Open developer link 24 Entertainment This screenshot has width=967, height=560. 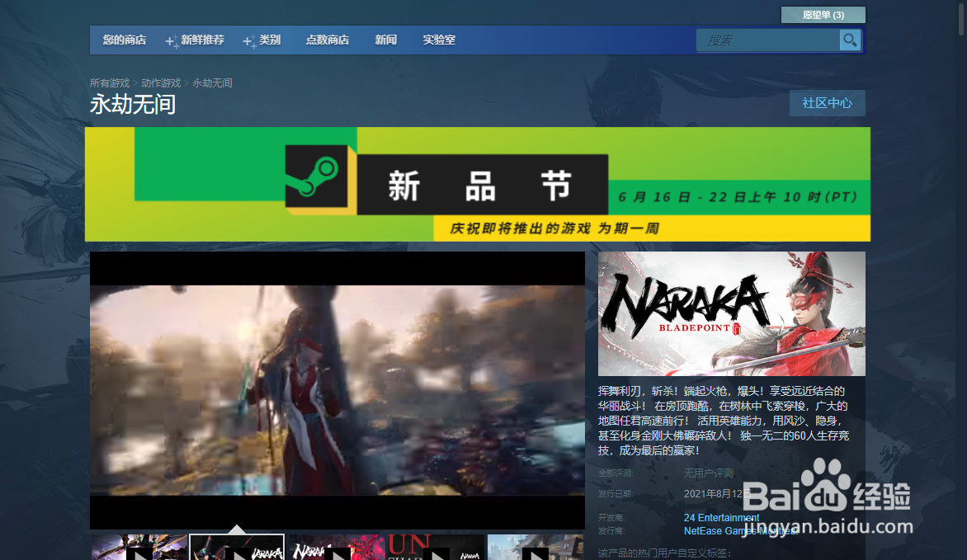click(722, 517)
